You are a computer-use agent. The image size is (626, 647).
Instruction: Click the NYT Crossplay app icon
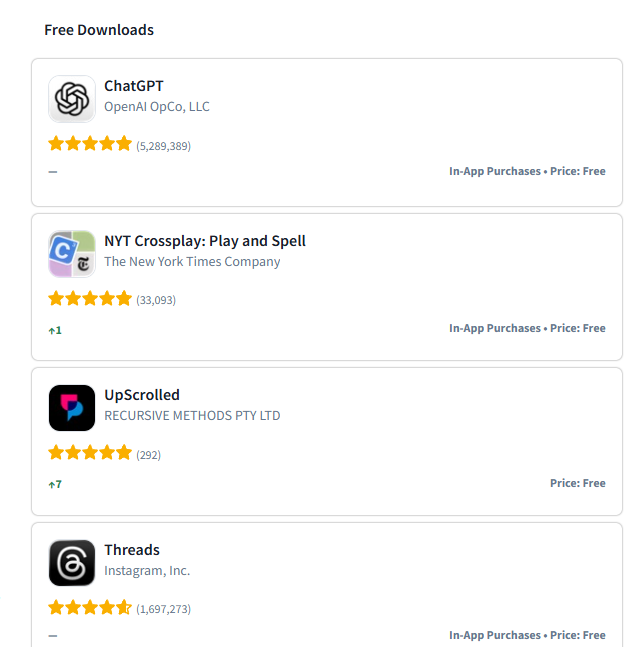point(72,253)
